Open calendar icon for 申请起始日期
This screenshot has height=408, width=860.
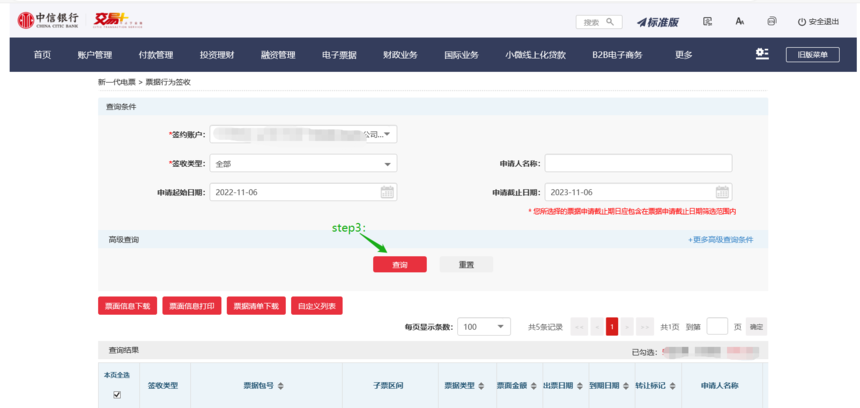pyautogui.click(x=387, y=192)
